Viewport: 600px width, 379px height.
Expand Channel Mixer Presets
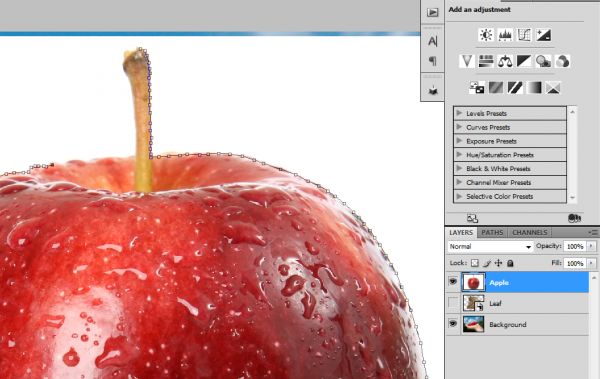click(x=459, y=182)
